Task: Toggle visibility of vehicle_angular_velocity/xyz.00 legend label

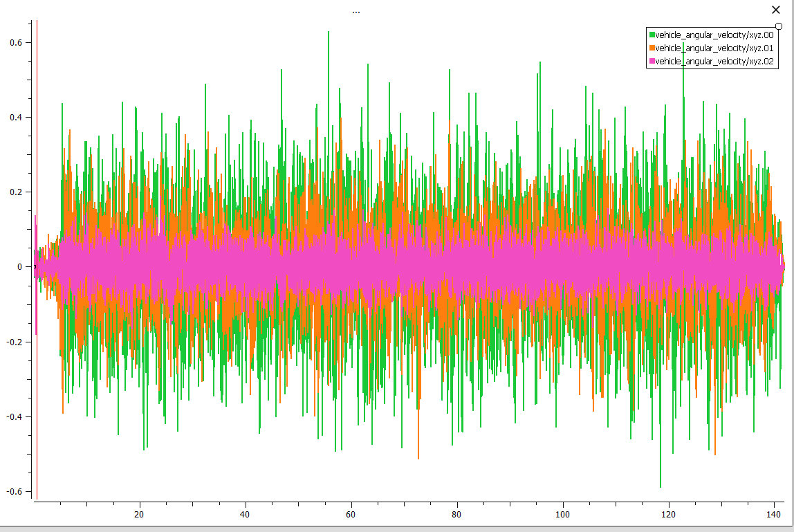Action: click(714, 35)
